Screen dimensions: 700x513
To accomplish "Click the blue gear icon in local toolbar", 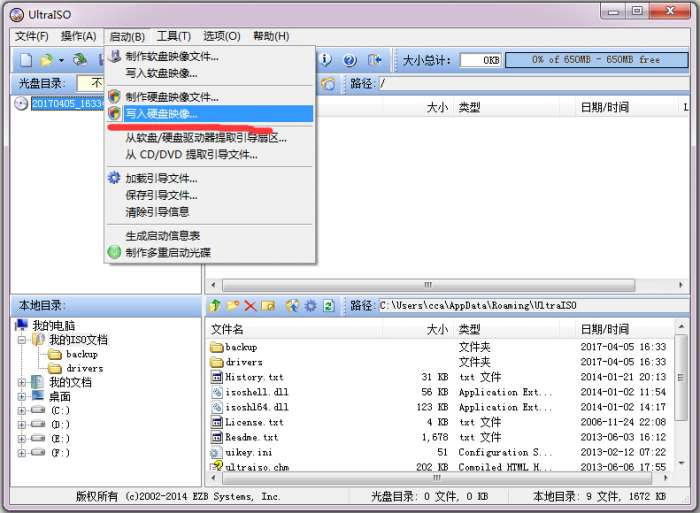I will point(310,305).
